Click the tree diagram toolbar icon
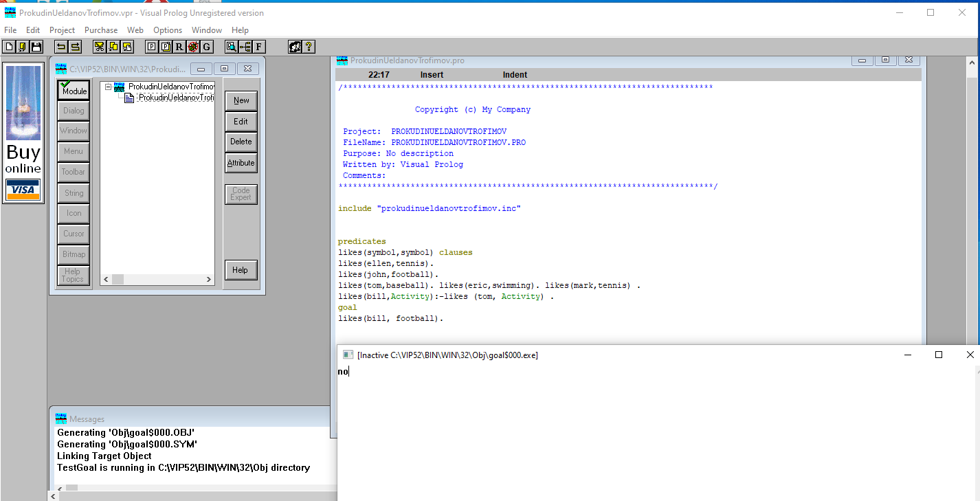This screenshot has height=501, width=980. pos(245,47)
